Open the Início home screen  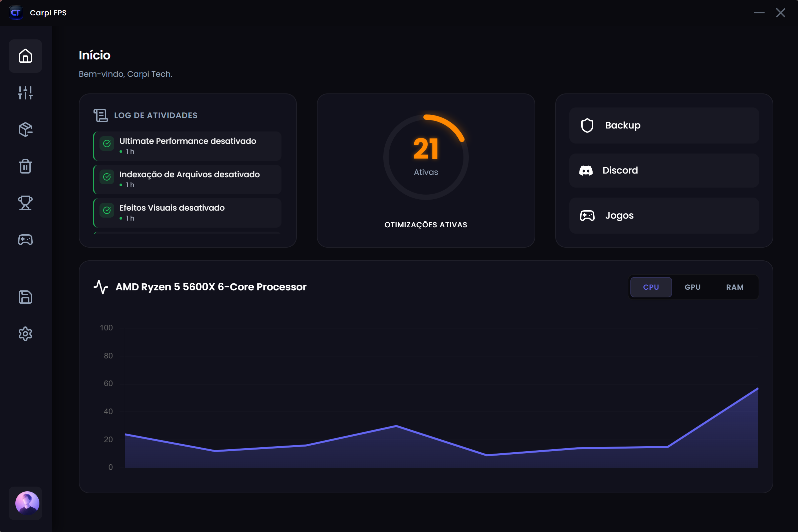(x=25, y=56)
